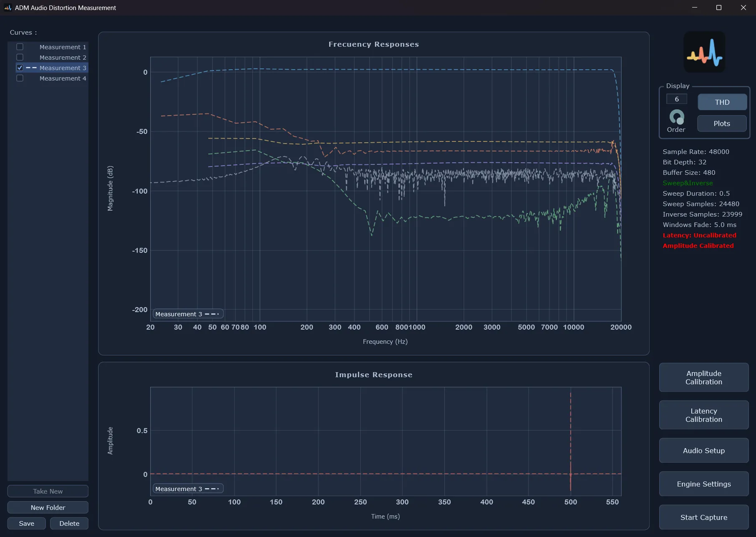The width and height of the screenshot is (756, 537).
Task: Enable the Measurement 1 checkbox
Action: 20,47
